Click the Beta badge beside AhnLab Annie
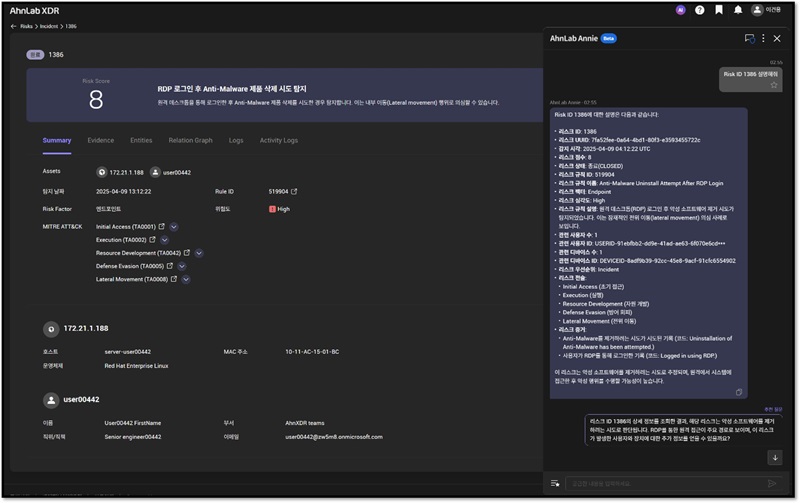800x503 pixels. [x=609, y=38]
